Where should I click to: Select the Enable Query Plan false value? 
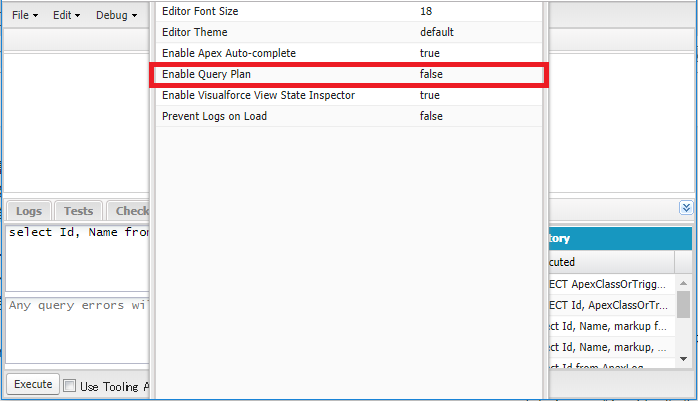pyautogui.click(x=431, y=74)
